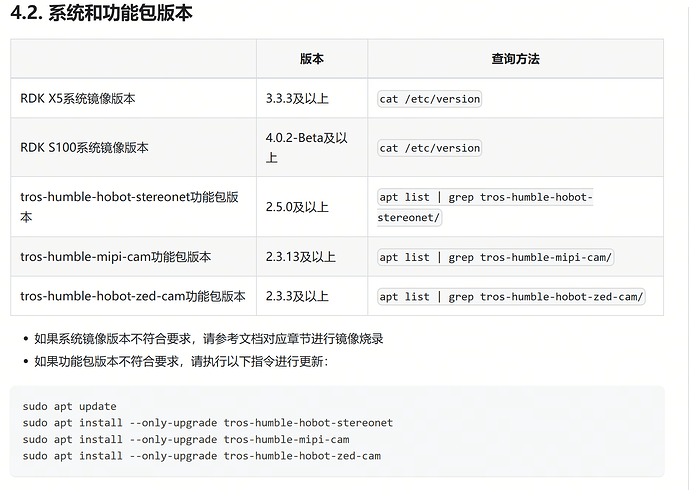
Task: Click the install --only-upgrade tros-humble-mipi-cam line
Action: point(186,439)
